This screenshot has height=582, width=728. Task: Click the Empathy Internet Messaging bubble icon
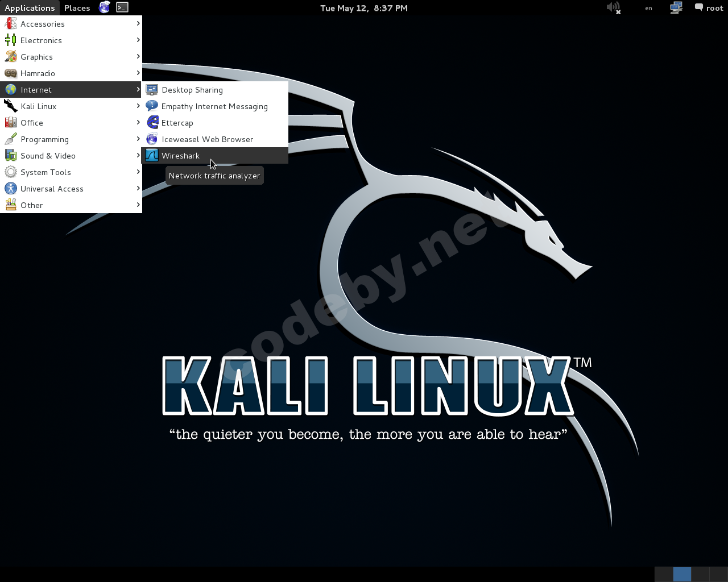(x=152, y=106)
